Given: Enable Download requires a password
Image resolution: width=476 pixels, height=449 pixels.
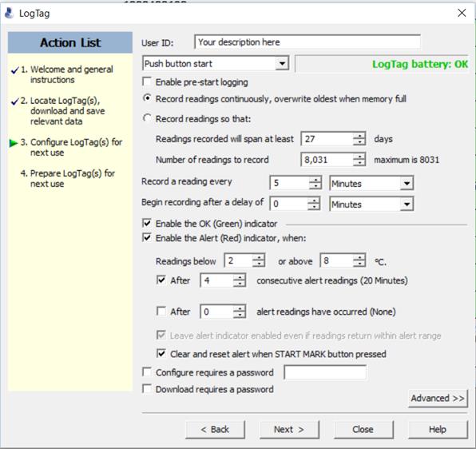Looking at the screenshot, I should (x=147, y=388).
